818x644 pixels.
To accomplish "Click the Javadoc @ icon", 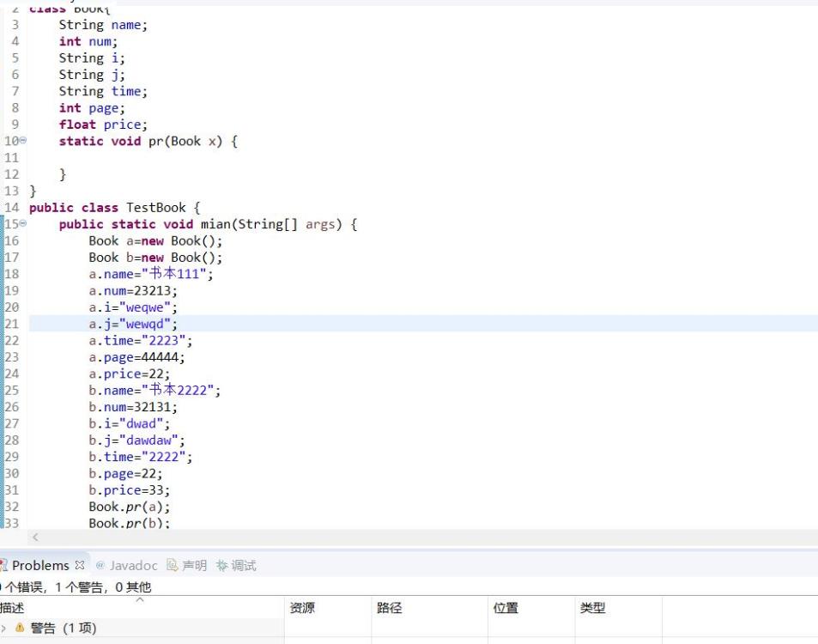I will 100,565.
